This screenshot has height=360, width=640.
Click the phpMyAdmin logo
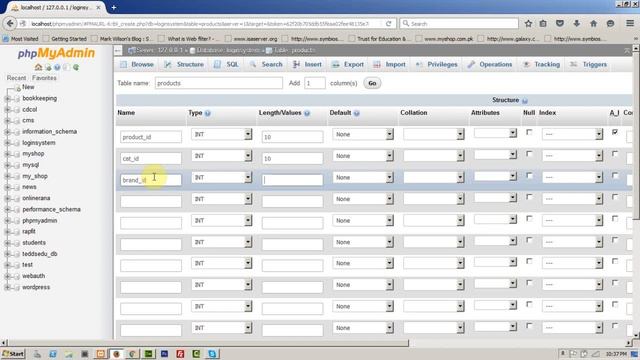pyautogui.click(x=56, y=53)
